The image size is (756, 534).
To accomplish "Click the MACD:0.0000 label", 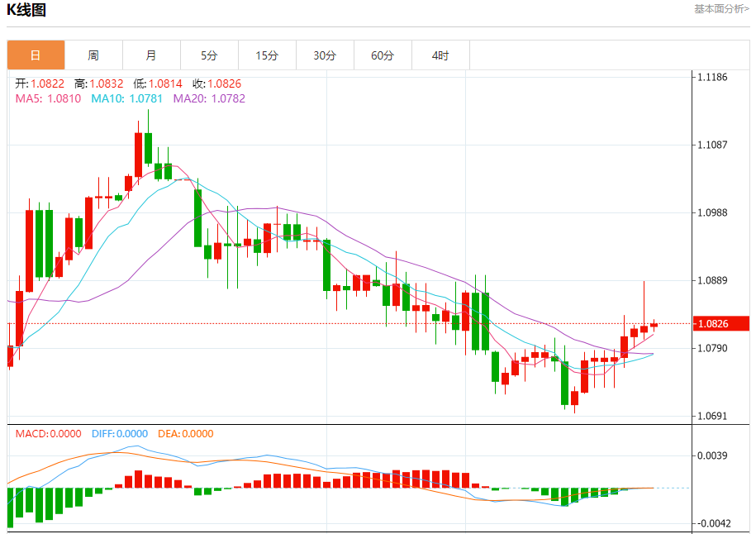I will tap(48, 434).
